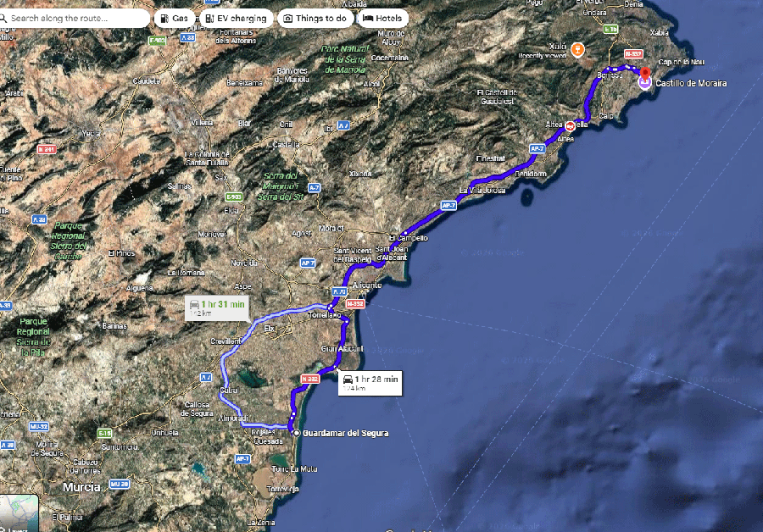Select the Gas filter chip
The height and width of the screenshot is (532, 763).
point(175,19)
